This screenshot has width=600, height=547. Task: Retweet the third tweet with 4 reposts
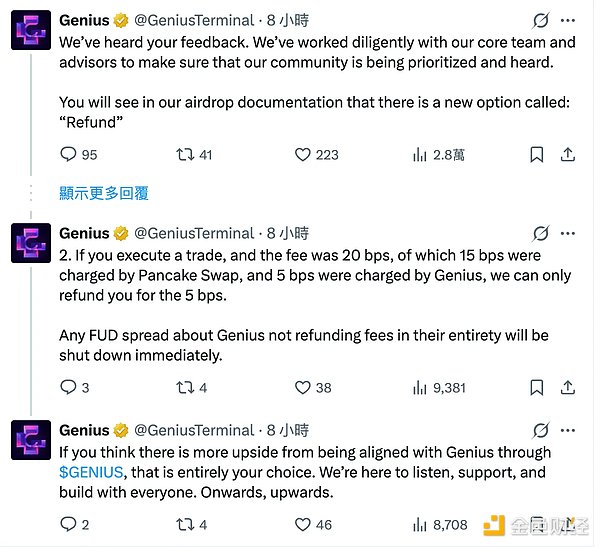(x=183, y=524)
